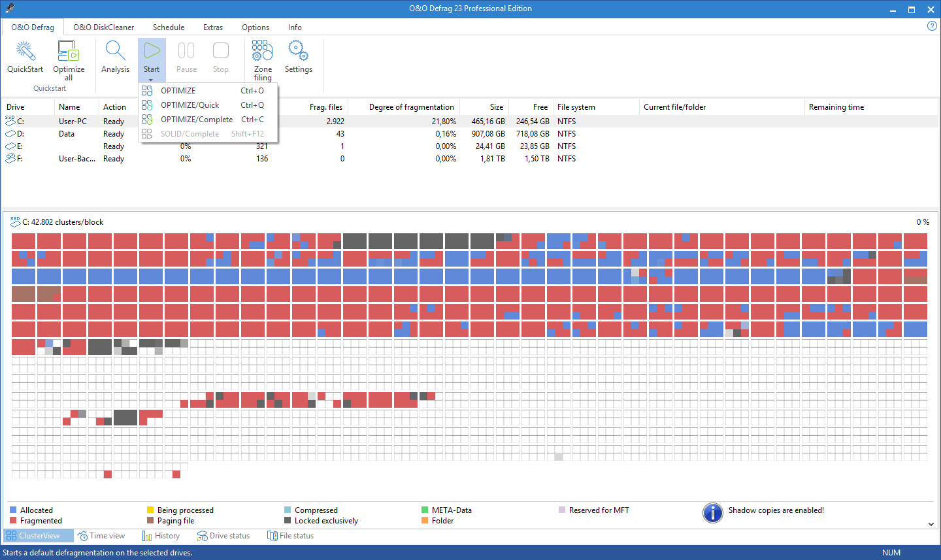Viewport: 941px width, 560px height.
Task: Select the User-Bac... drive name
Action: coord(77,159)
